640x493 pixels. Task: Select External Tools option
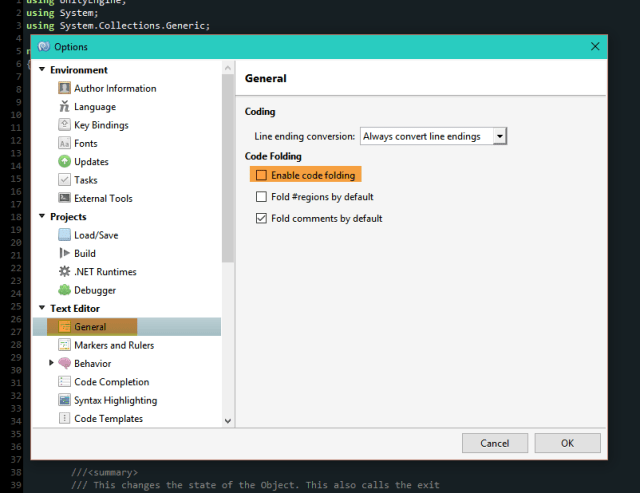pyautogui.click(x=103, y=198)
